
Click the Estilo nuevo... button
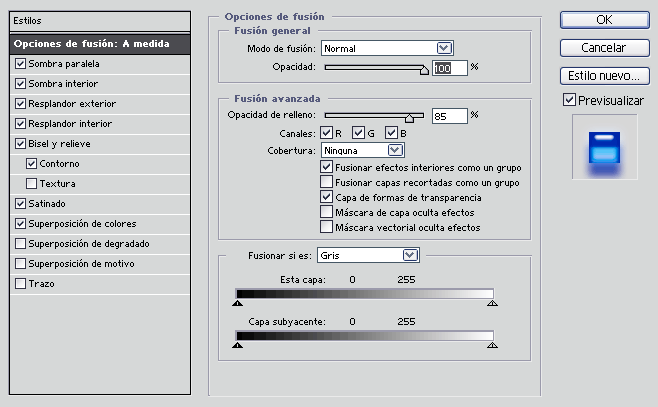[605, 76]
